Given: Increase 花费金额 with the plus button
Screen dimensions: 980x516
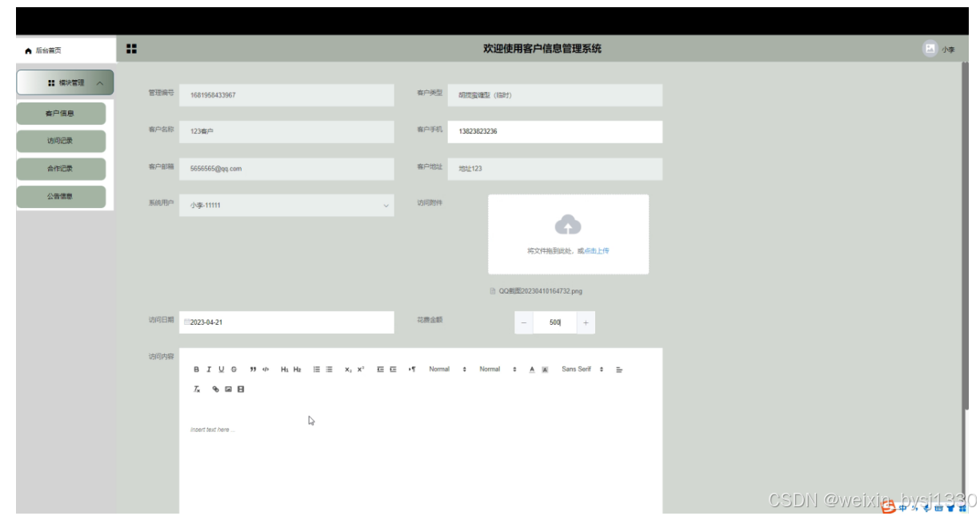Looking at the screenshot, I should pos(586,322).
